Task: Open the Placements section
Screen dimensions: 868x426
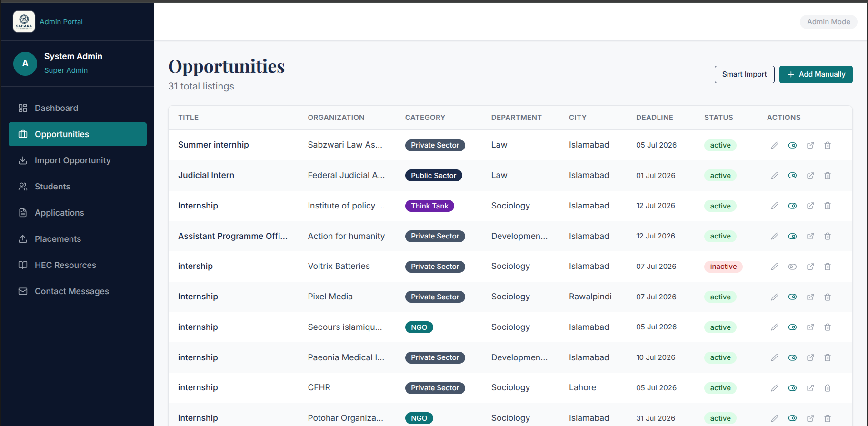Action: coord(78,239)
